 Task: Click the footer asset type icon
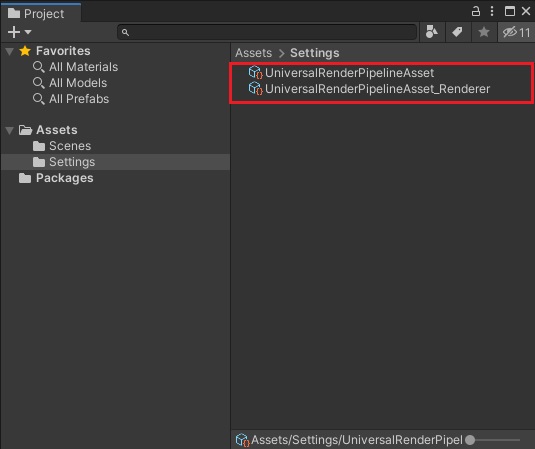point(243,440)
